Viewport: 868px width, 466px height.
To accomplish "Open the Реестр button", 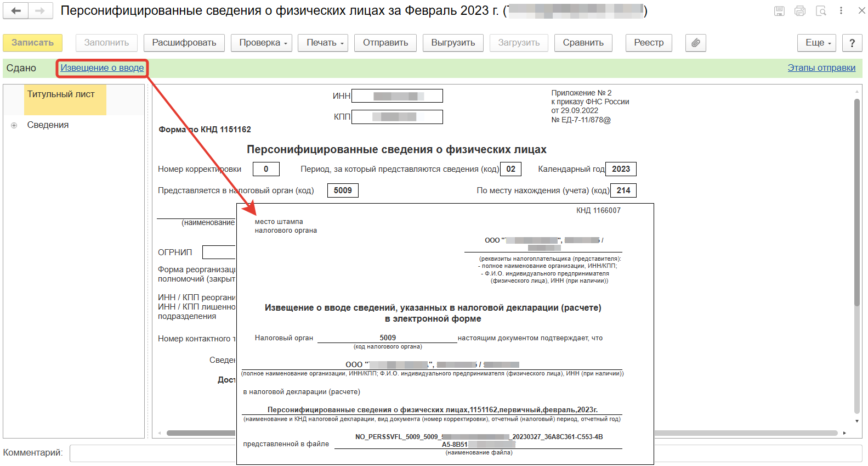I will coord(649,43).
